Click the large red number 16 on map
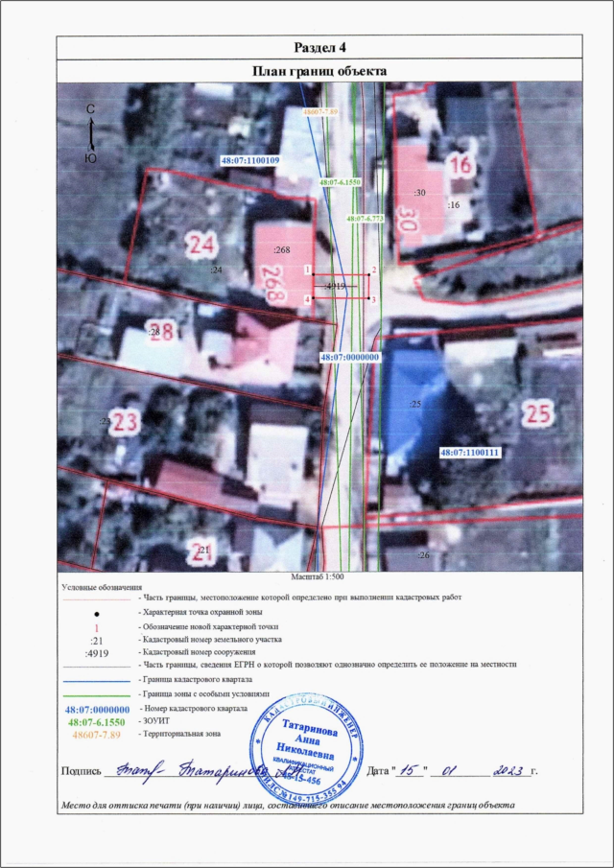The image size is (614, 868). tap(461, 166)
